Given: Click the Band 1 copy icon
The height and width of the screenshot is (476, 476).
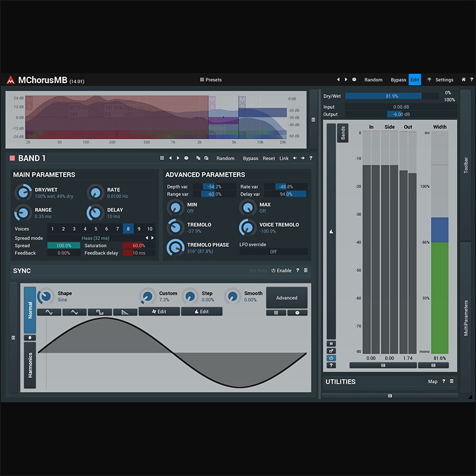Looking at the screenshot, I should 198,158.
